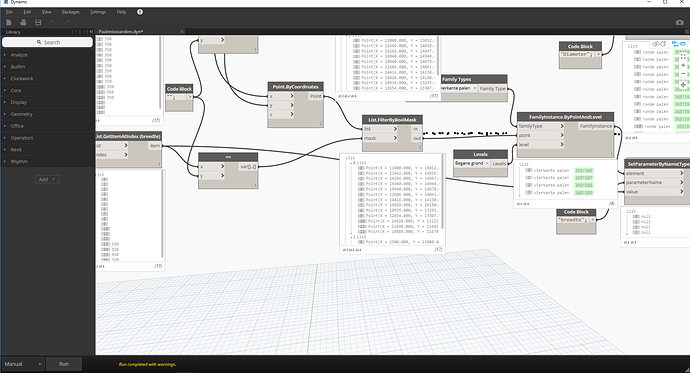
Task: Click the notification info icon in menu bar
Action: click(x=140, y=12)
